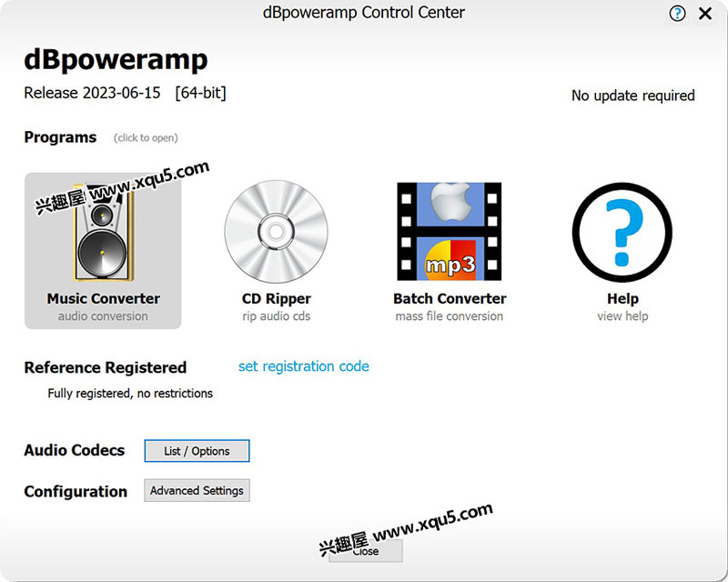Open the Music Converter program
Image resolution: width=728 pixels, height=582 pixels.
pos(103,251)
